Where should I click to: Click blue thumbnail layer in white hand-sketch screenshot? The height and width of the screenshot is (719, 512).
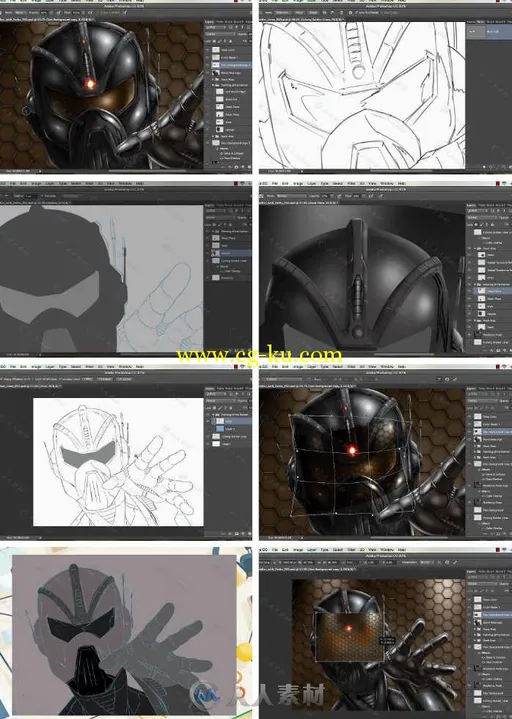[x=220, y=429]
